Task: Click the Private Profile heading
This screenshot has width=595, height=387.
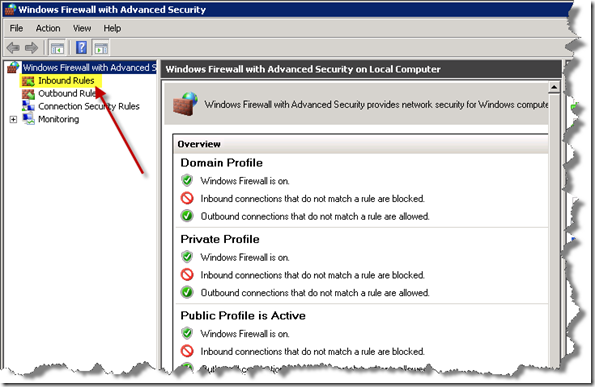Action: [x=220, y=239]
